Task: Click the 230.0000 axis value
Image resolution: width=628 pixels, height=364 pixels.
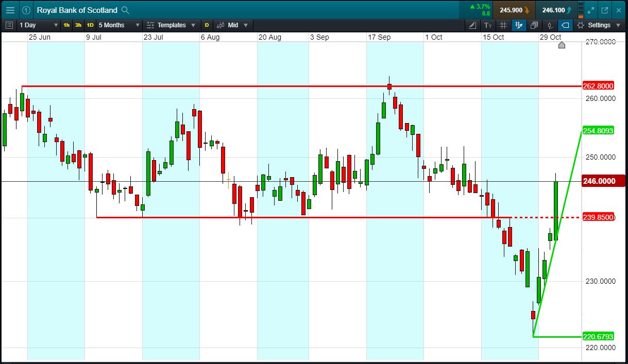Action: point(600,281)
